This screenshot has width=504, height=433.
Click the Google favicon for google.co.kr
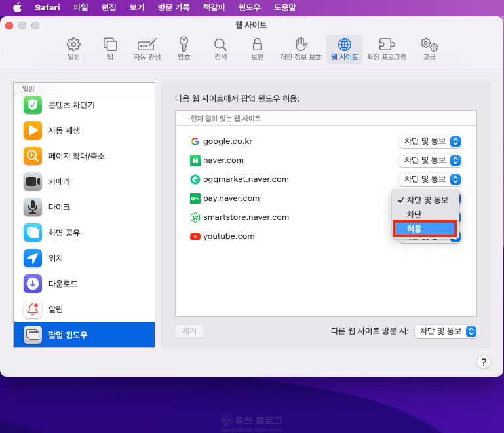click(x=195, y=141)
